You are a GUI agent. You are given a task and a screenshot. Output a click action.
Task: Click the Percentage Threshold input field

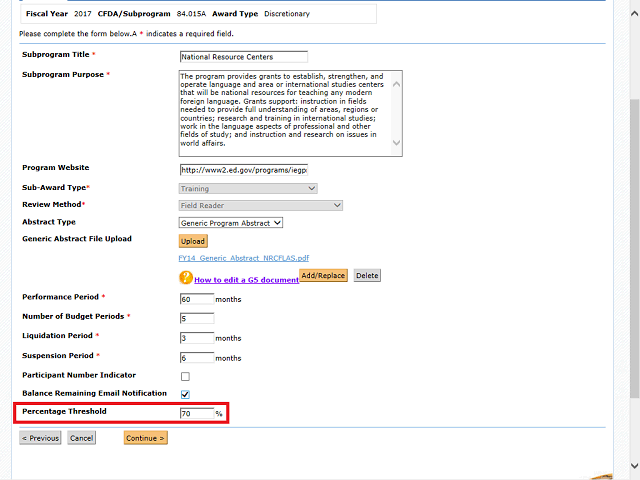point(196,413)
